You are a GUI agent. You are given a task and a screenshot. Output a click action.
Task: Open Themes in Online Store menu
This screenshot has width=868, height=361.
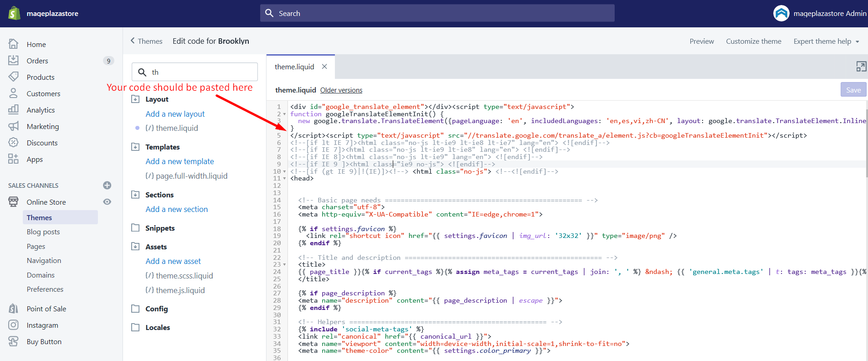(60, 217)
